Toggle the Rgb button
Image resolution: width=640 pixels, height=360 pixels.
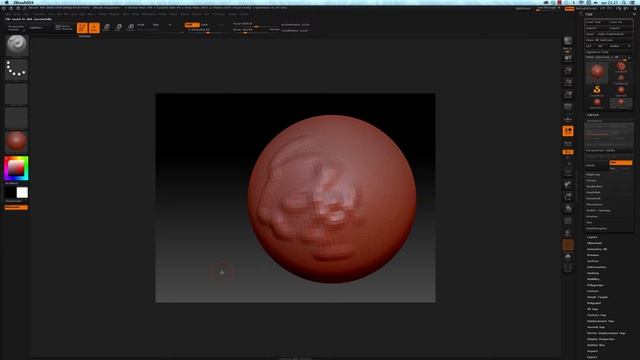coord(156,24)
